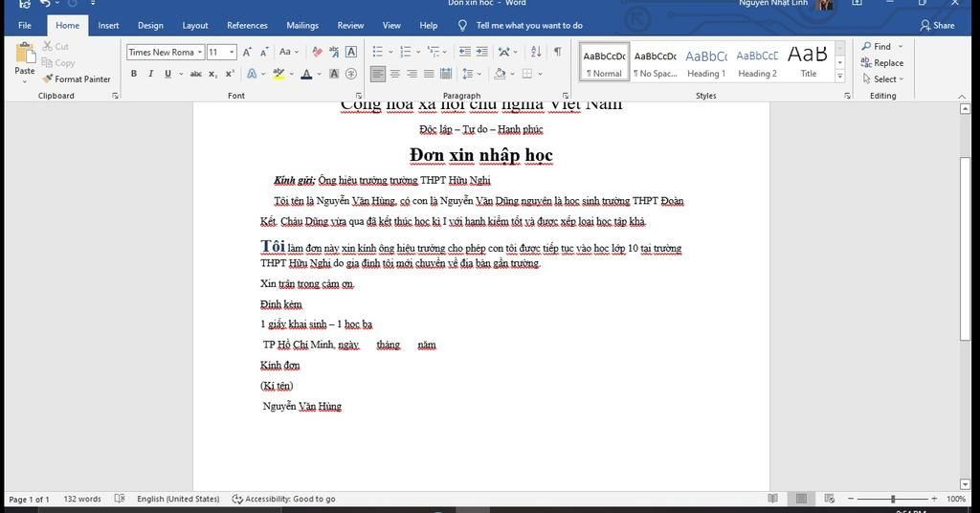Expand the multilevel list dropdown
The height and width of the screenshot is (513, 980).
[x=445, y=52]
